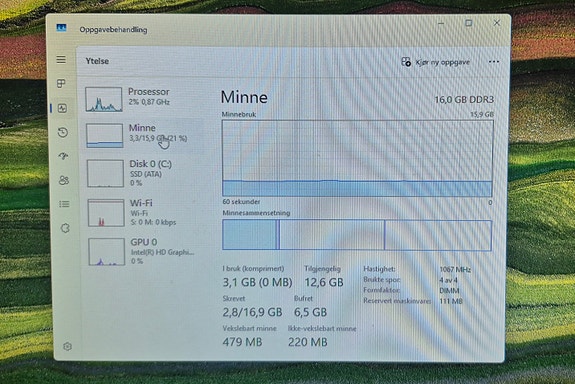Click the Prosessor mini graph thumbnail
Image resolution: width=575 pixels, height=384 pixels.
pyautogui.click(x=104, y=99)
